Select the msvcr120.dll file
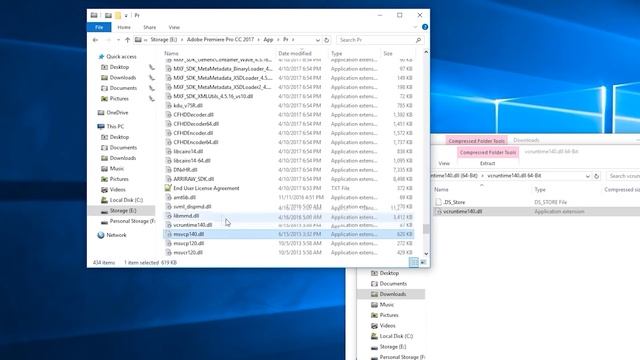The image size is (640, 360). [x=188, y=253]
